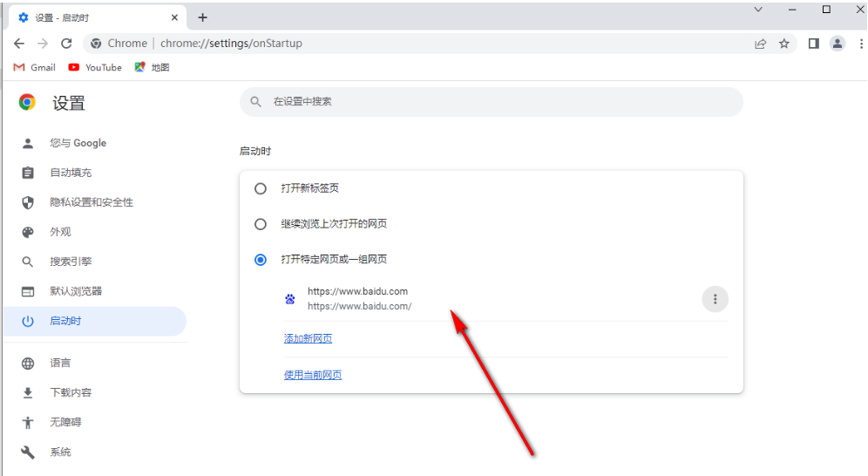Open more actions menu for baidu.com entry
The height and width of the screenshot is (476, 868).
point(715,299)
